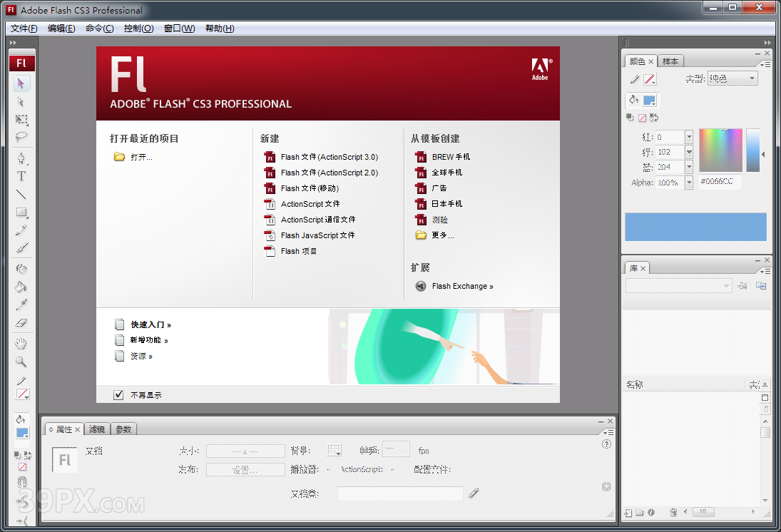Click the 设置... publish settings button
The width and height of the screenshot is (781, 532).
click(x=245, y=470)
